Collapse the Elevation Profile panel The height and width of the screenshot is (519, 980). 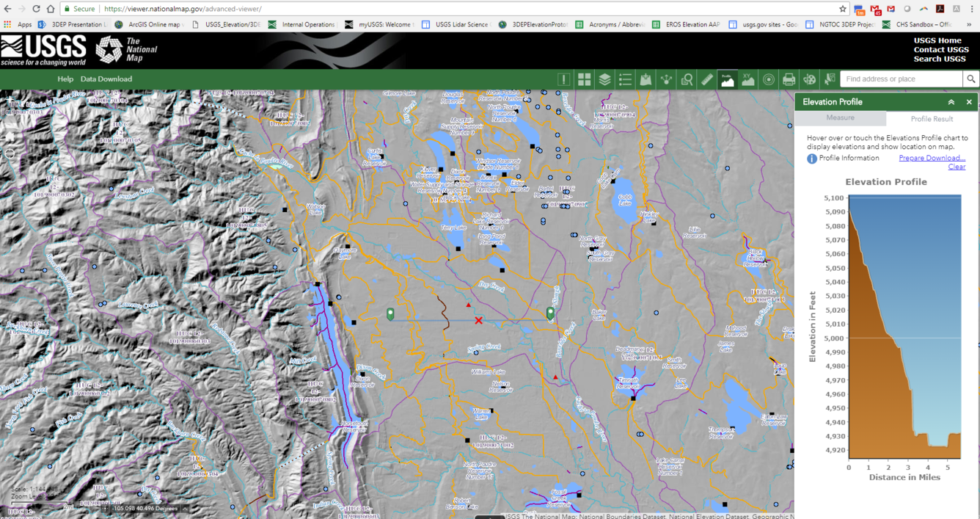click(x=951, y=102)
